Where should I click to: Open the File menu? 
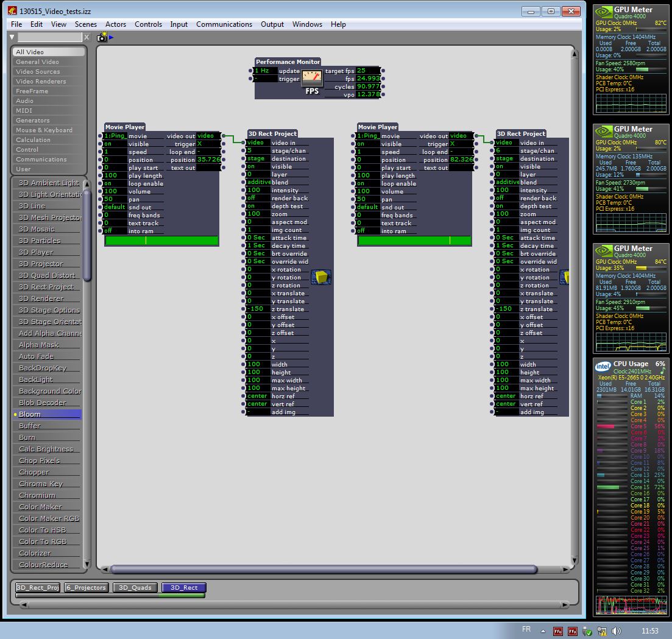(x=16, y=24)
